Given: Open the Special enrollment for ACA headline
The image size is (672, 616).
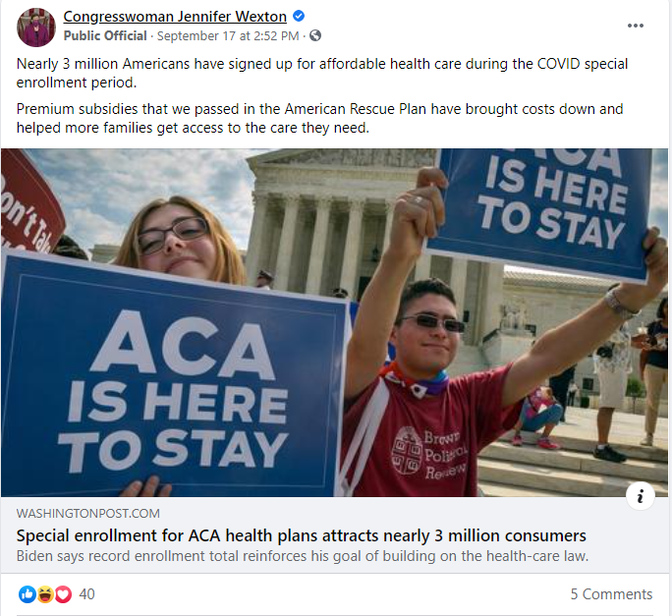Looking at the screenshot, I should pyautogui.click(x=301, y=535).
